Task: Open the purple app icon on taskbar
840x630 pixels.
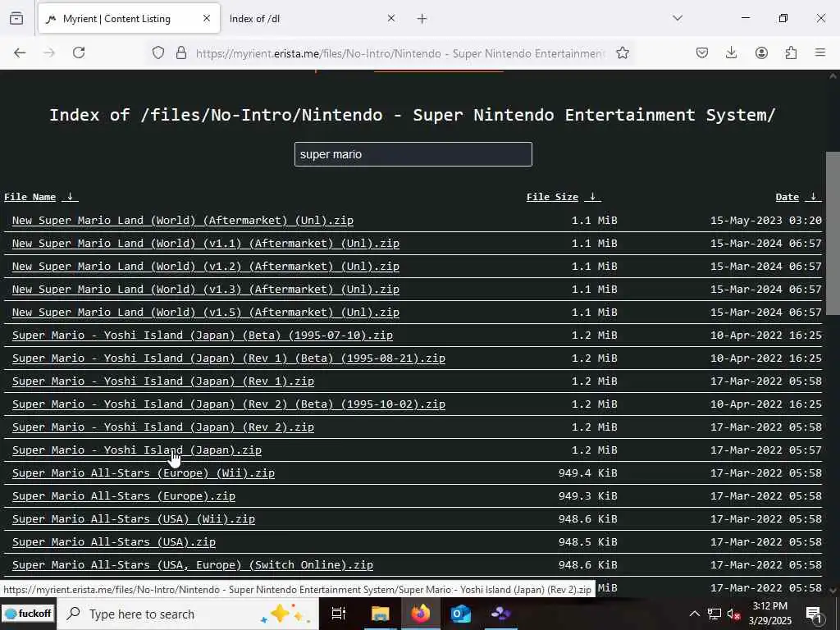Action: (x=500, y=614)
